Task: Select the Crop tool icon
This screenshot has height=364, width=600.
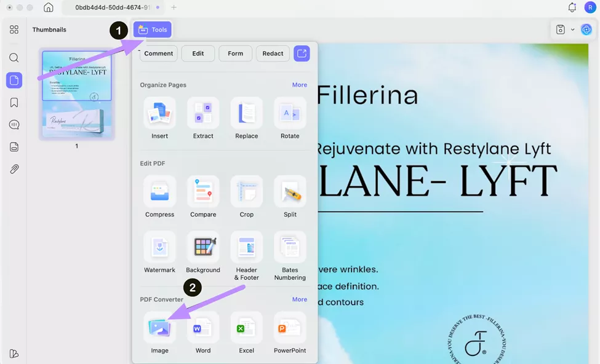Action: 246,192
